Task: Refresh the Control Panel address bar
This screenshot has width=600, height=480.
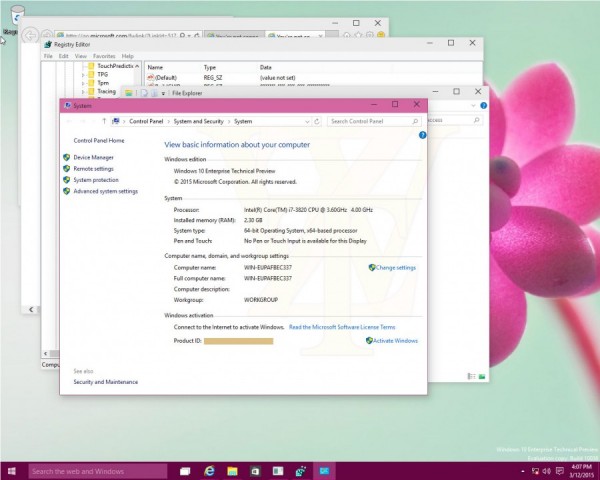Action: (x=318, y=121)
